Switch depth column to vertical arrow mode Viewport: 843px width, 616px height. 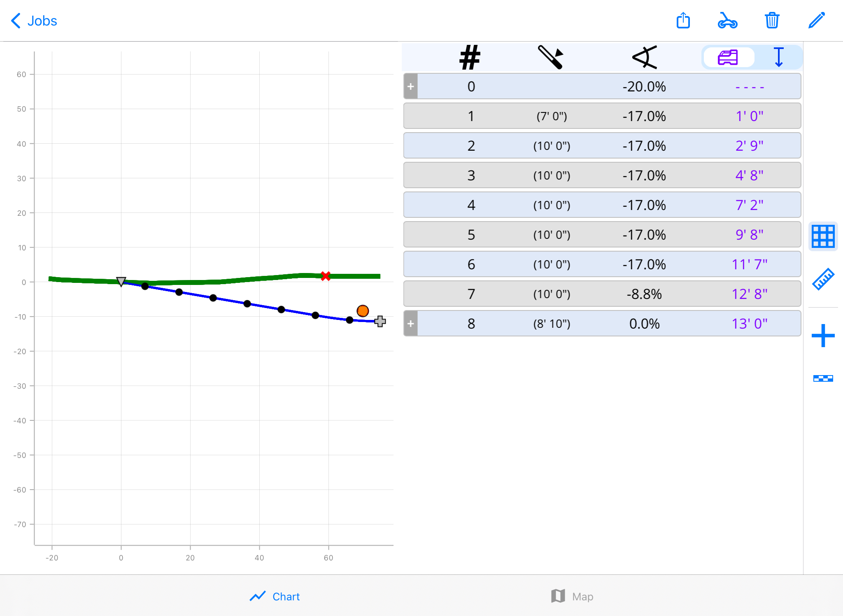coord(778,57)
